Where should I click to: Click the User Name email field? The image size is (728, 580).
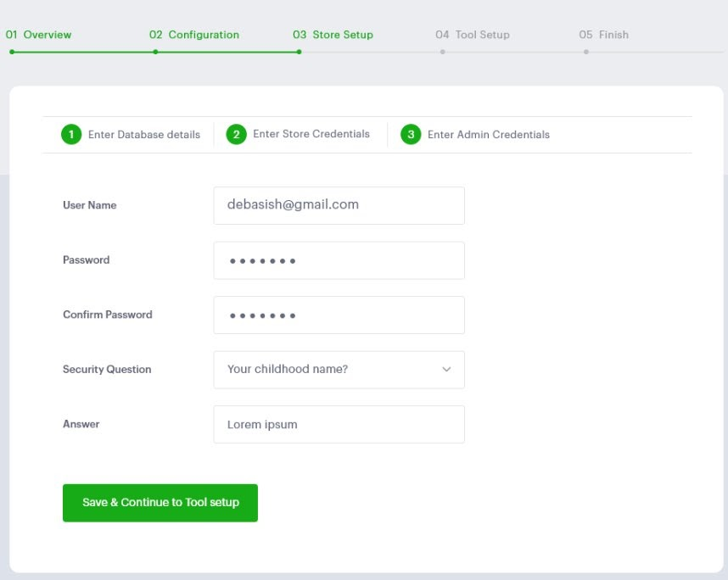[x=339, y=205]
